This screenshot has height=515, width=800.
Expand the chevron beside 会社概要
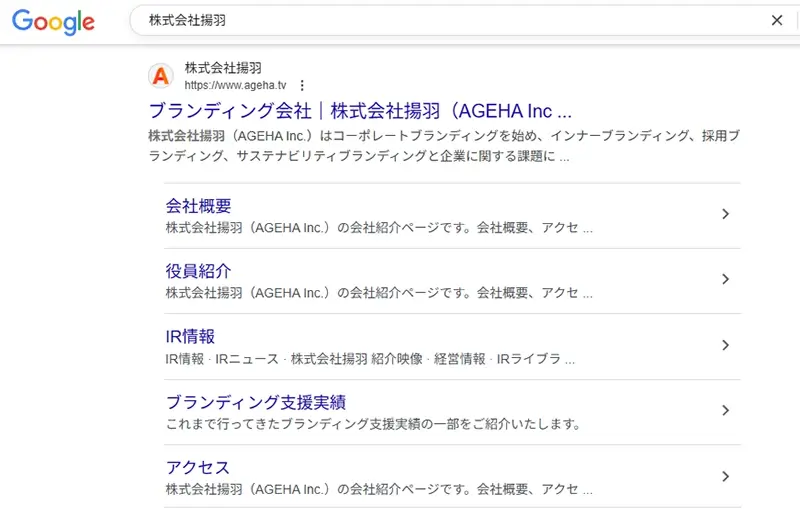click(726, 214)
